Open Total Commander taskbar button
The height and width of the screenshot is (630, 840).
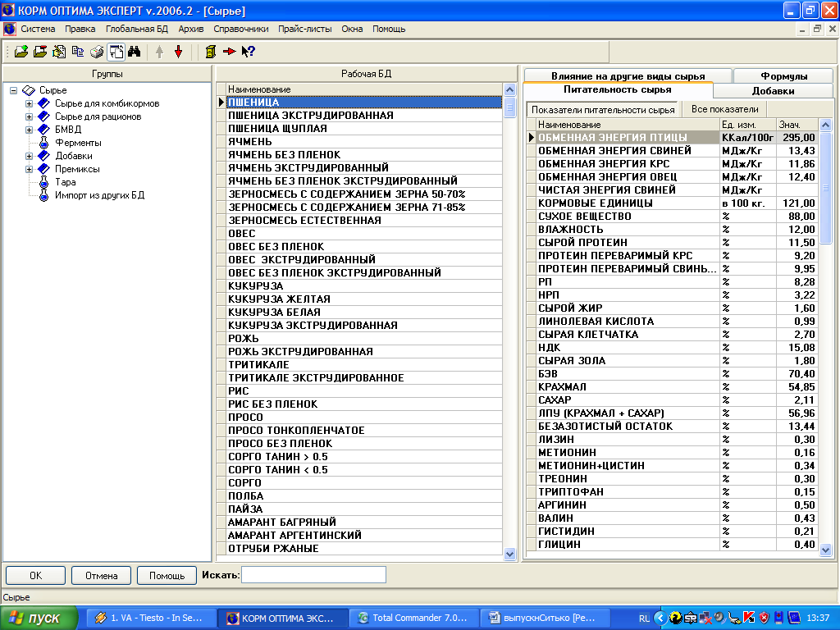415,618
